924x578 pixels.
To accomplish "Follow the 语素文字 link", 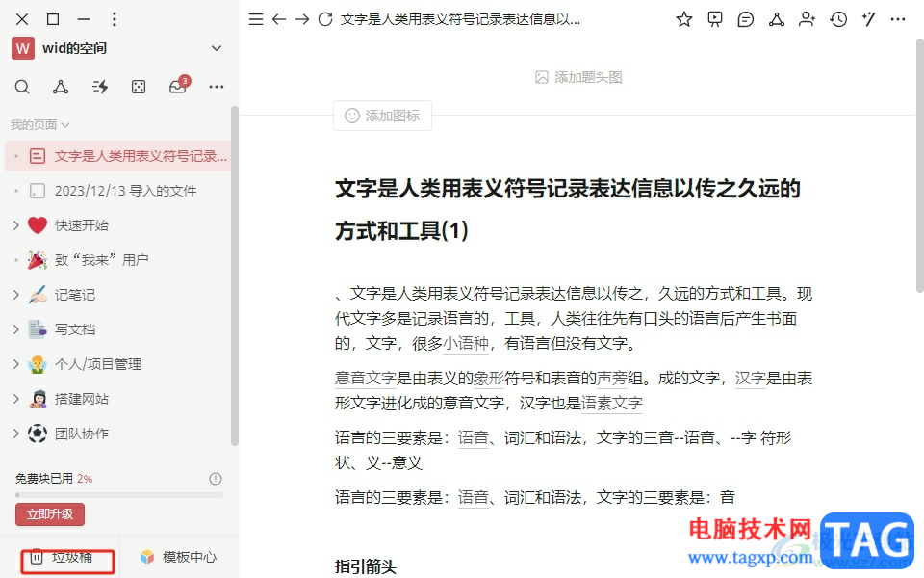I will (612, 403).
